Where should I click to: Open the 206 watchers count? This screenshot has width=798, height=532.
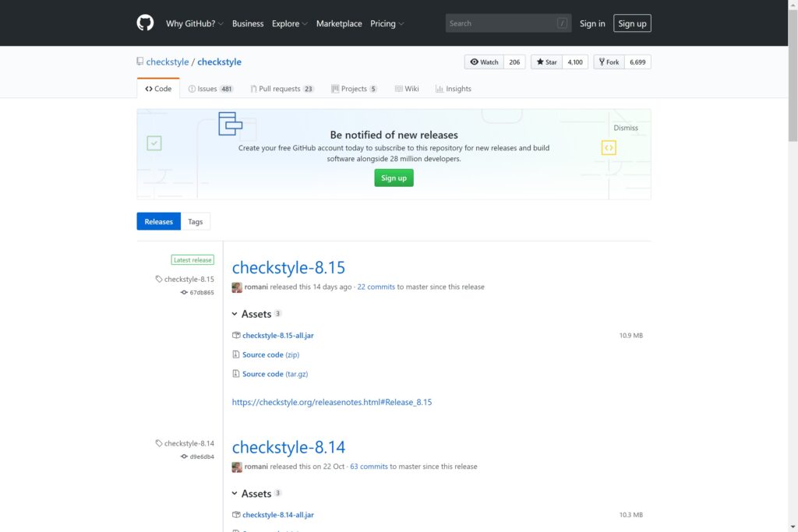(x=514, y=62)
